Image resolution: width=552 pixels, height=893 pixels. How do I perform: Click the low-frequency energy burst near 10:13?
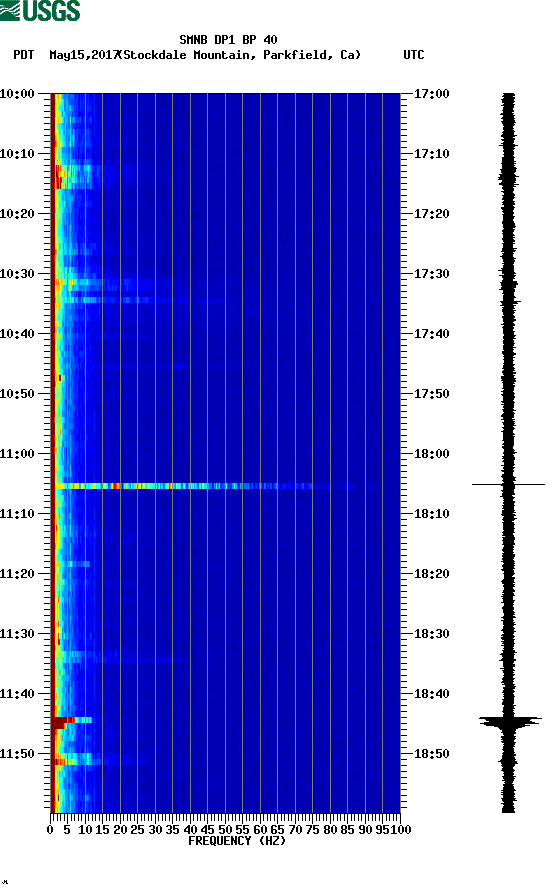click(x=73, y=177)
